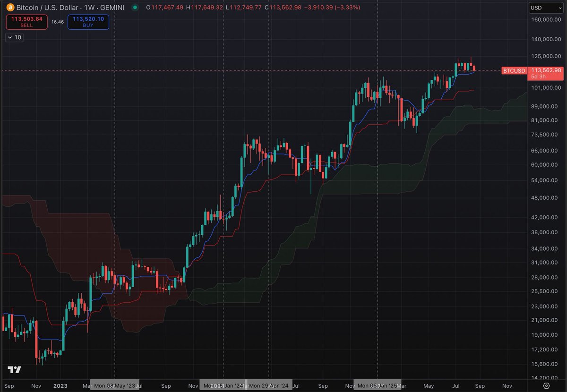Click the Mon 08 May '23 date marker

[115, 386]
